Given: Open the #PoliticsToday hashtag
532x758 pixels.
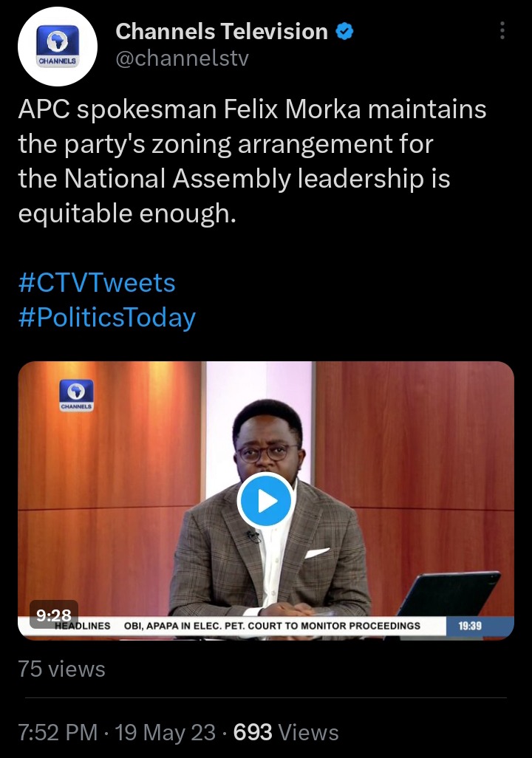Looking at the screenshot, I should click(107, 318).
